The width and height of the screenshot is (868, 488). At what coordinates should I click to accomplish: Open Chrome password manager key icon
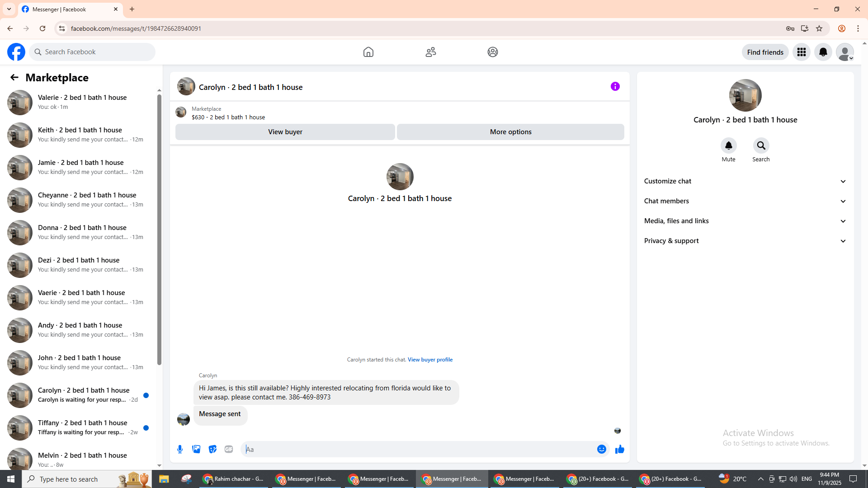790,28
